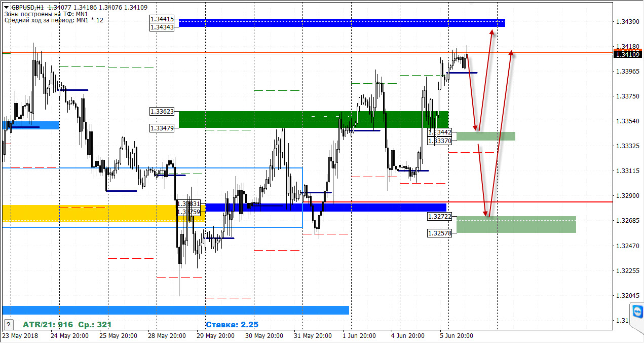Click the current price marker 1.34109

pos(628,54)
